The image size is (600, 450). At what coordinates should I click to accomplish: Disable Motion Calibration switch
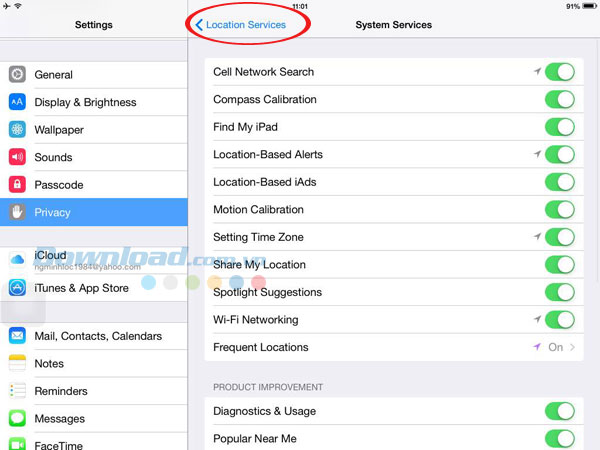pos(560,210)
